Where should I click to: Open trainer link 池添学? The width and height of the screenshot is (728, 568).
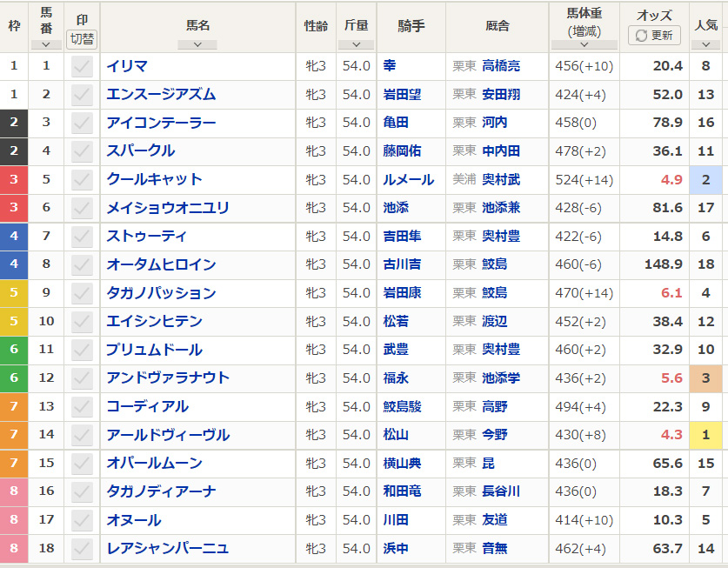tap(501, 378)
